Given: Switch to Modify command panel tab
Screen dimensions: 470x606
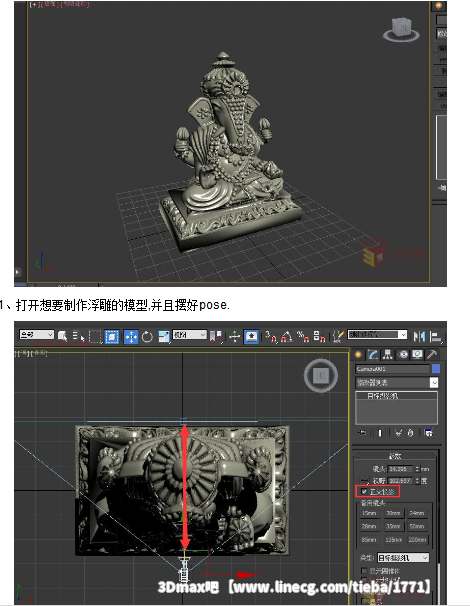Looking at the screenshot, I should tap(373, 354).
